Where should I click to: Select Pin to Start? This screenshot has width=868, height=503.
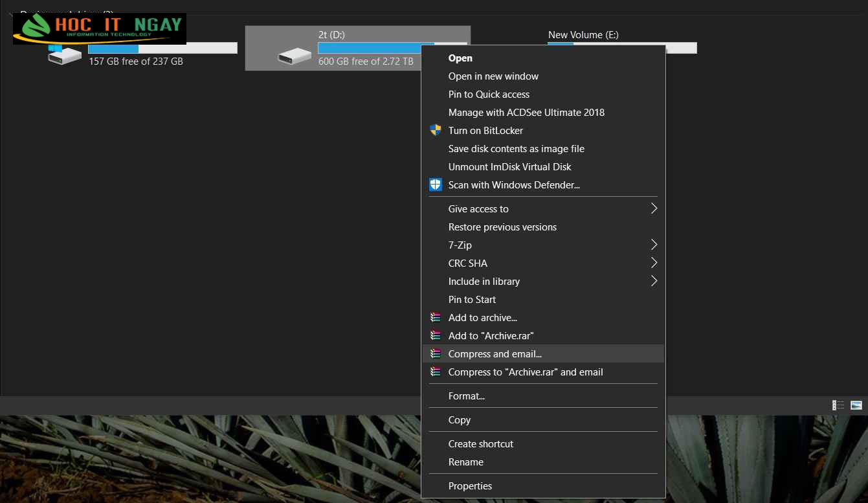coord(543,300)
